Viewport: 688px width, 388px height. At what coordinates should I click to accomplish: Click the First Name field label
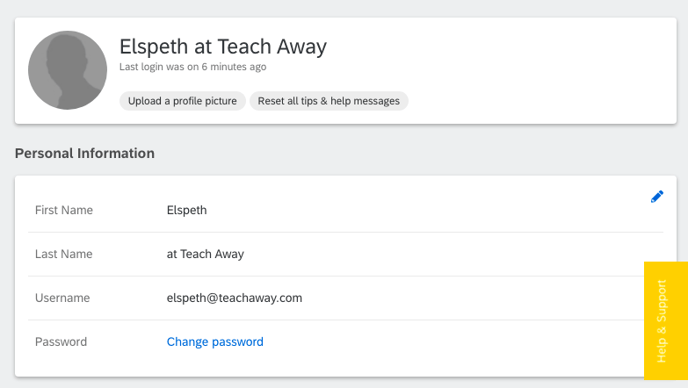click(64, 210)
